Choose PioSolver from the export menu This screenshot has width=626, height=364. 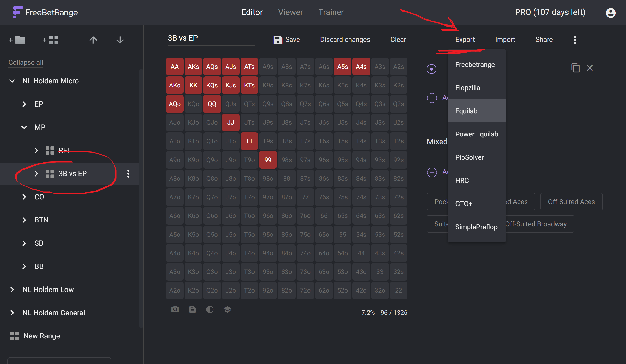469,157
